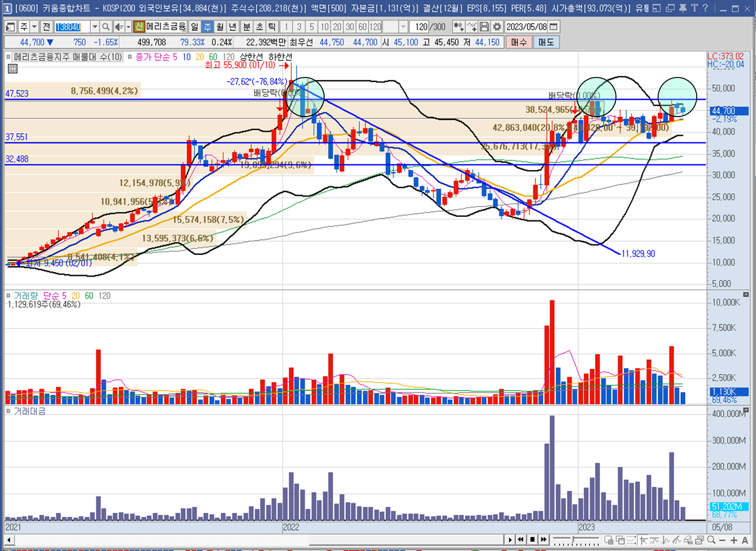
Task: Open the 주 market type dropdown arrow
Action: click(x=35, y=27)
